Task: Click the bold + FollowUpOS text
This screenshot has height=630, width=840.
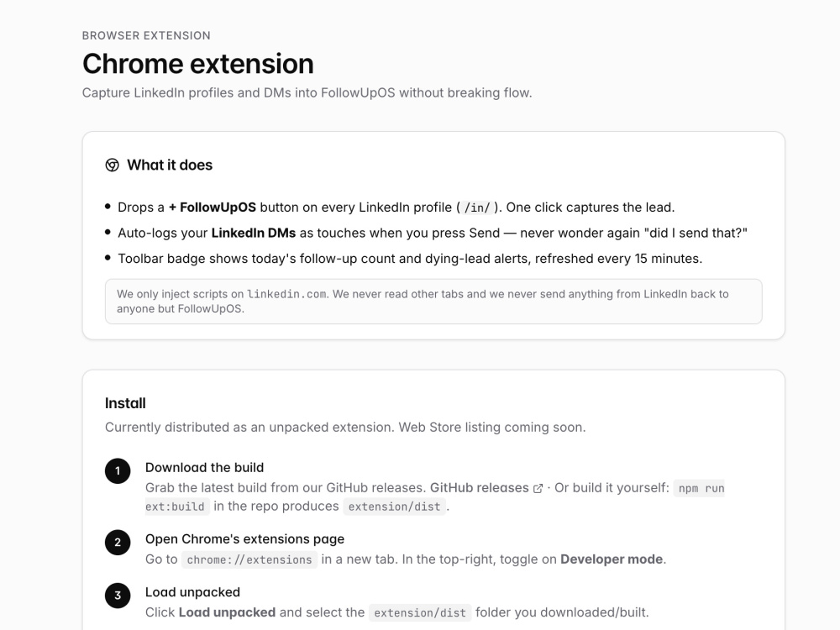Action: pos(213,207)
